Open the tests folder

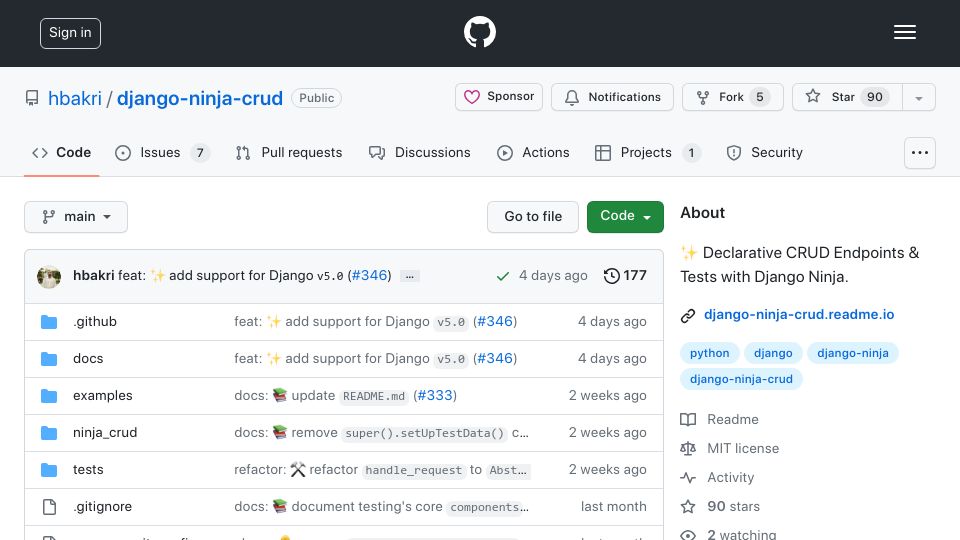[88, 470]
